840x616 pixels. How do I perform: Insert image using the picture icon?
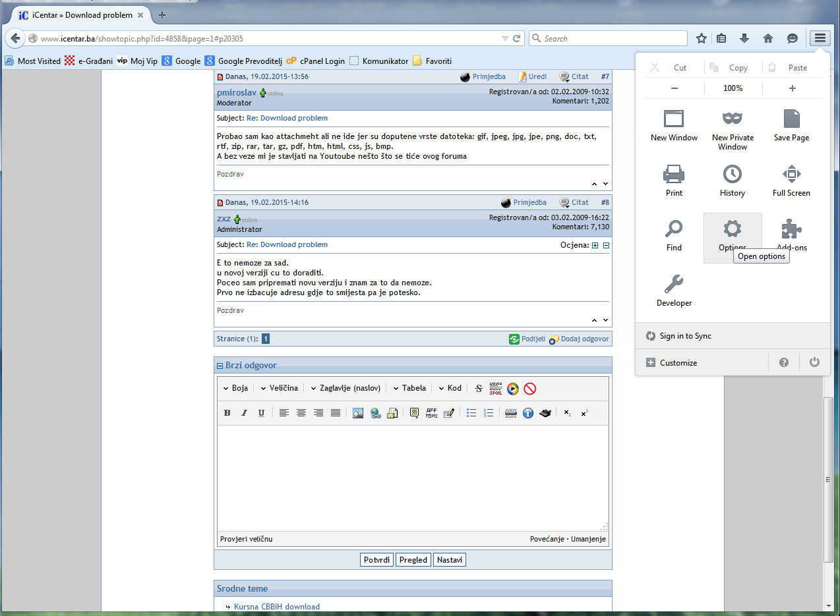click(358, 413)
